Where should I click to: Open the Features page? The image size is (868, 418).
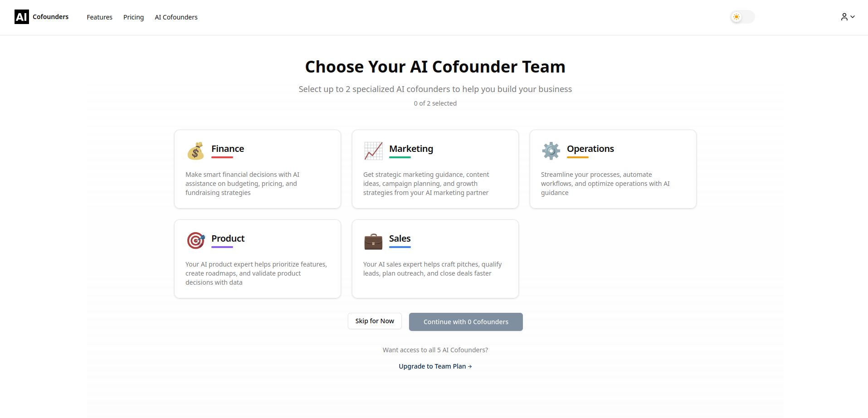99,17
